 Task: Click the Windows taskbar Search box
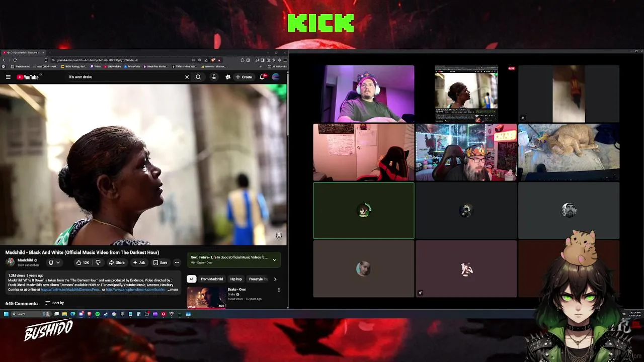(x=31, y=314)
